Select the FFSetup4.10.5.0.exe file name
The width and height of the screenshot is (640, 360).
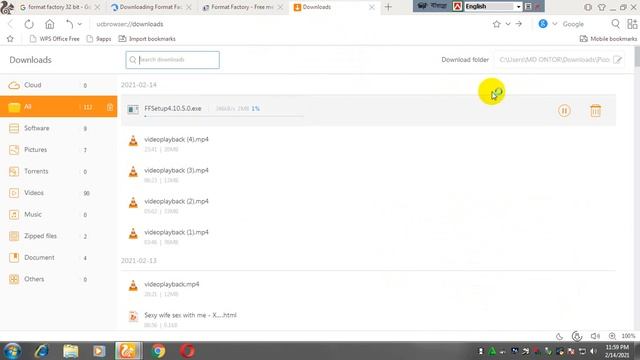[173, 109]
